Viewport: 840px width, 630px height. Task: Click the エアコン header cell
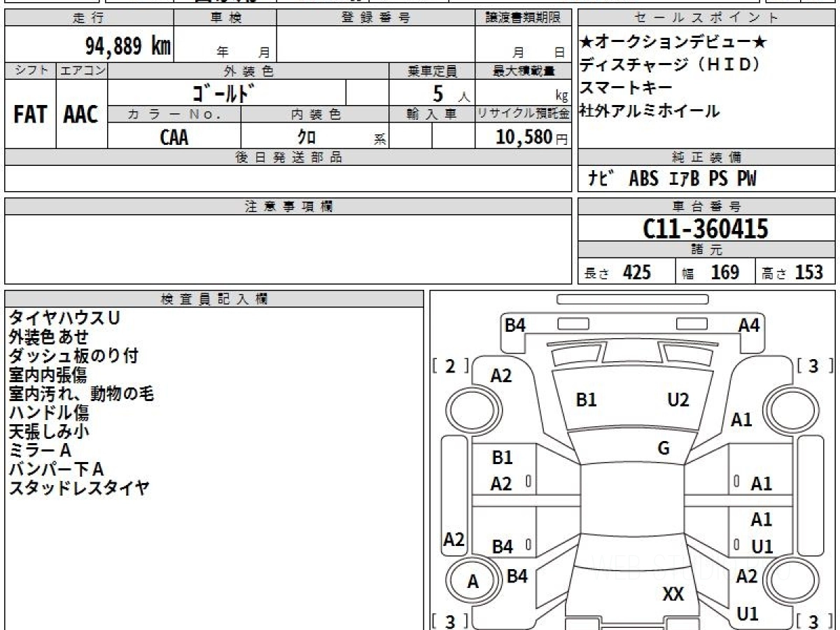[81, 71]
